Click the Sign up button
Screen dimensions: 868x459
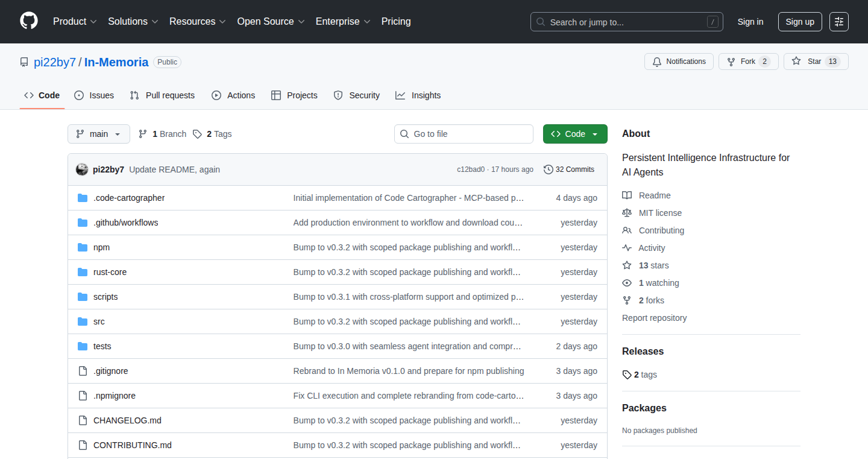[800, 22]
